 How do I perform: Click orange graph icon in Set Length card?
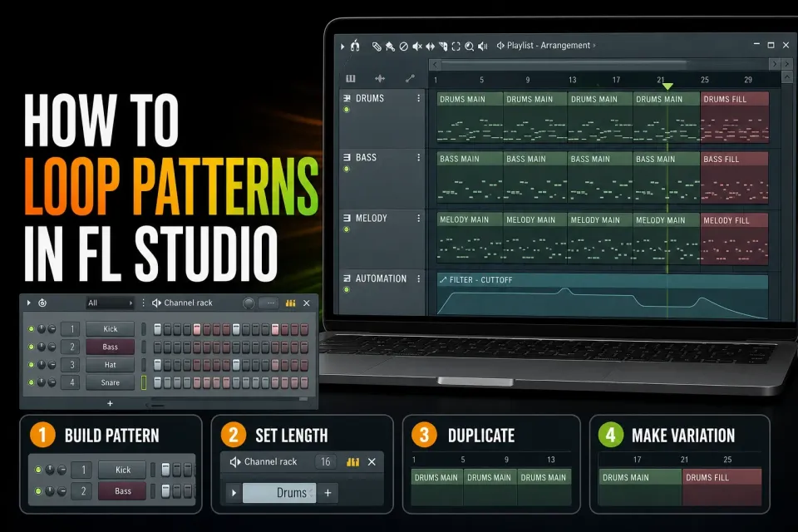352,461
